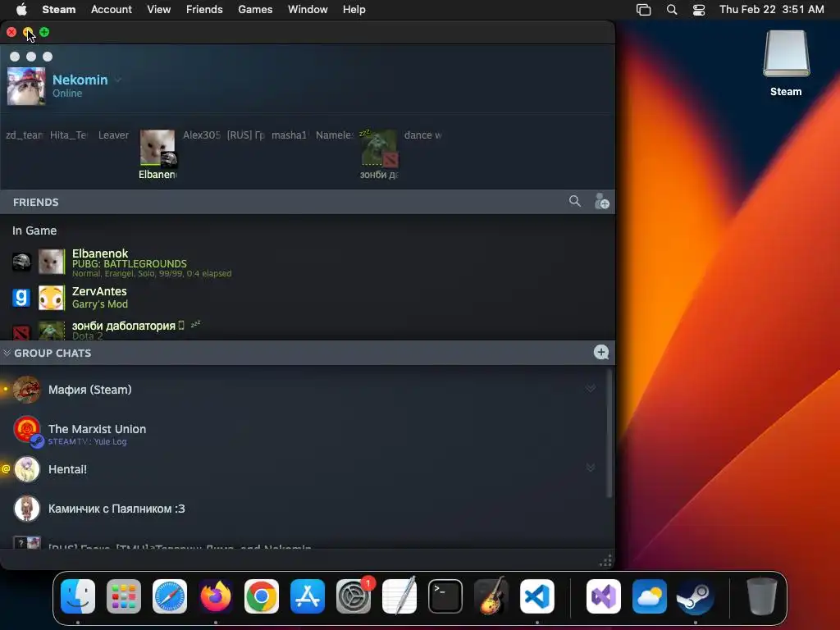Viewport: 840px width, 630px height.
Task: Open the View menu
Action: point(158,9)
